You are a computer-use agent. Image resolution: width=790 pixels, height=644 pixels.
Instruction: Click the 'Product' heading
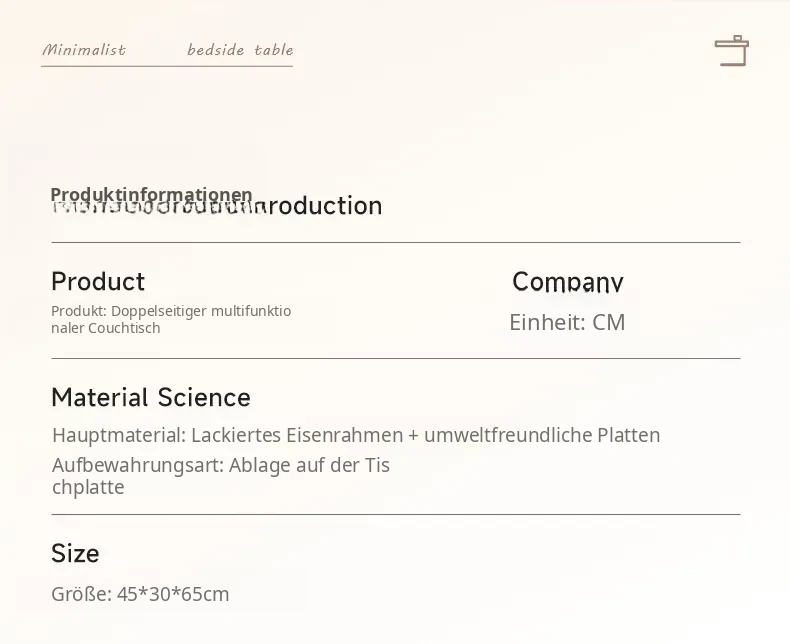[x=98, y=281]
